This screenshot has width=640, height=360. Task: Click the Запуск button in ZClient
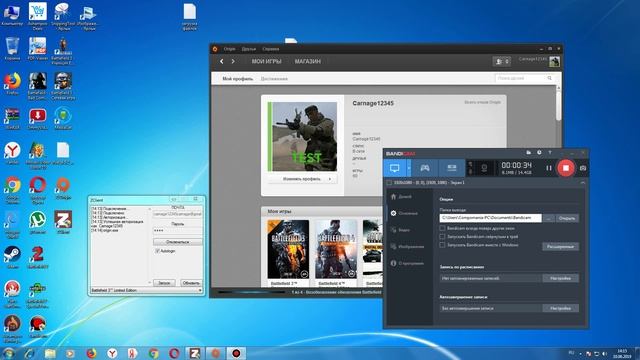[164, 283]
